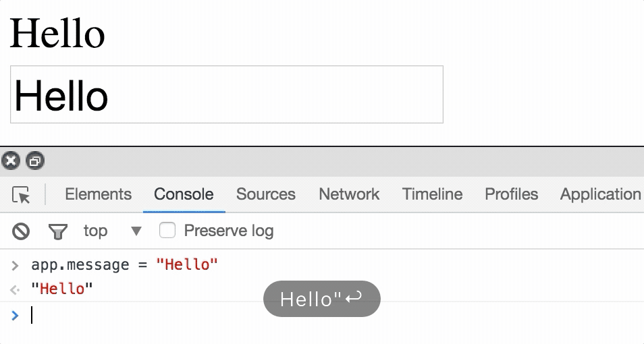The image size is (644, 344).
Task: Enable the Preserve log checkbox
Action: tap(167, 231)
